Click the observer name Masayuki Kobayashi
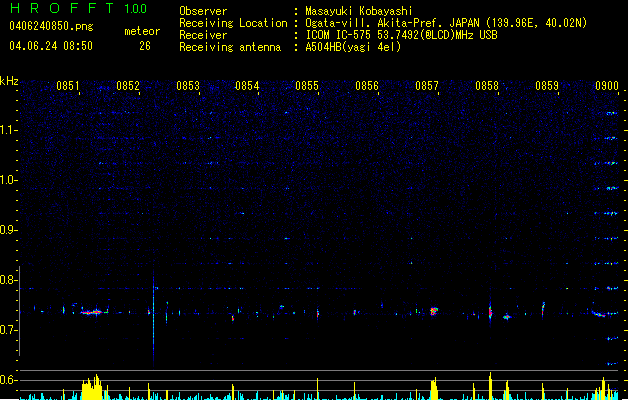This screenshot has height=400, width=629. 359,11
